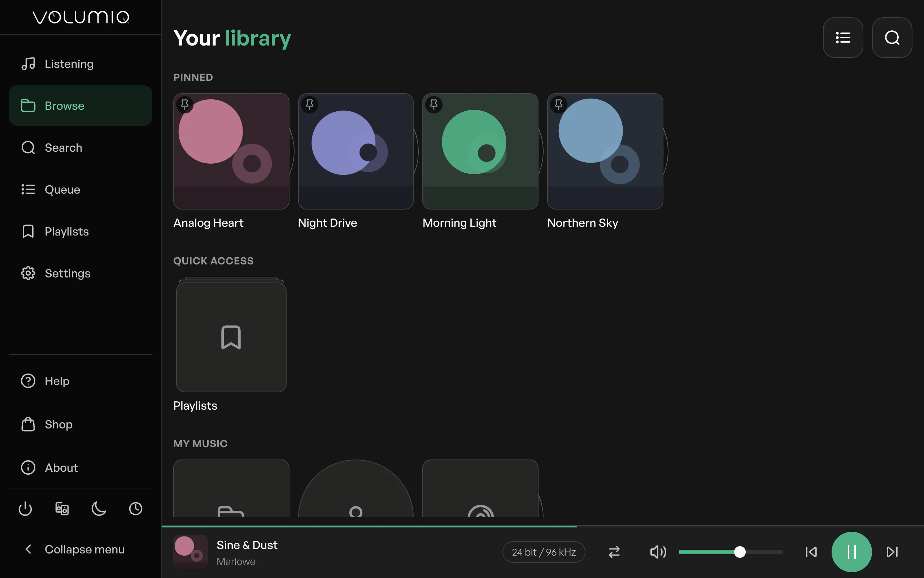Click the Sine & Dust track title
Image resolution: width=924 pixels, height=578 pixels.
pos(247,545)
